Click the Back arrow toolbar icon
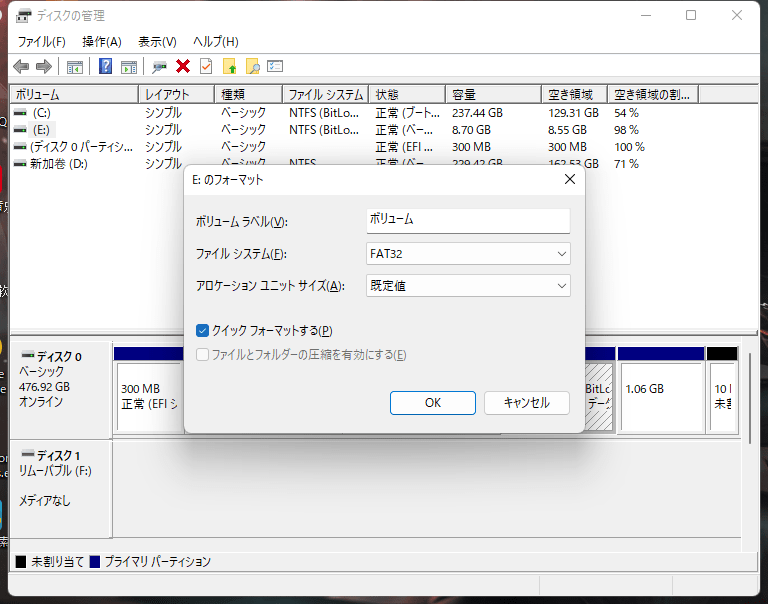The width and height of the screenshot is (768, 604). (21, 66)
